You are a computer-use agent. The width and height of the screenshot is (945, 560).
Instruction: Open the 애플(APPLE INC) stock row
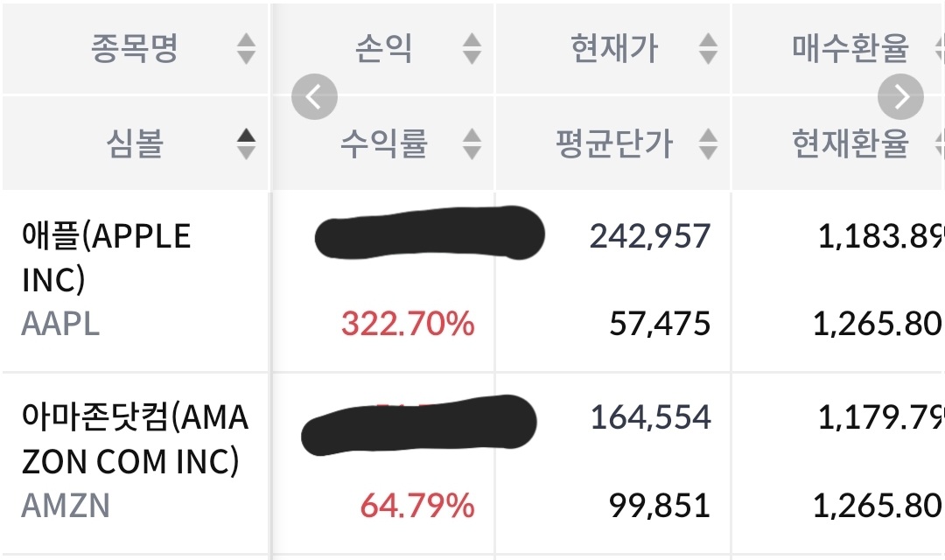pyautogui.click(x=106, y=257)
